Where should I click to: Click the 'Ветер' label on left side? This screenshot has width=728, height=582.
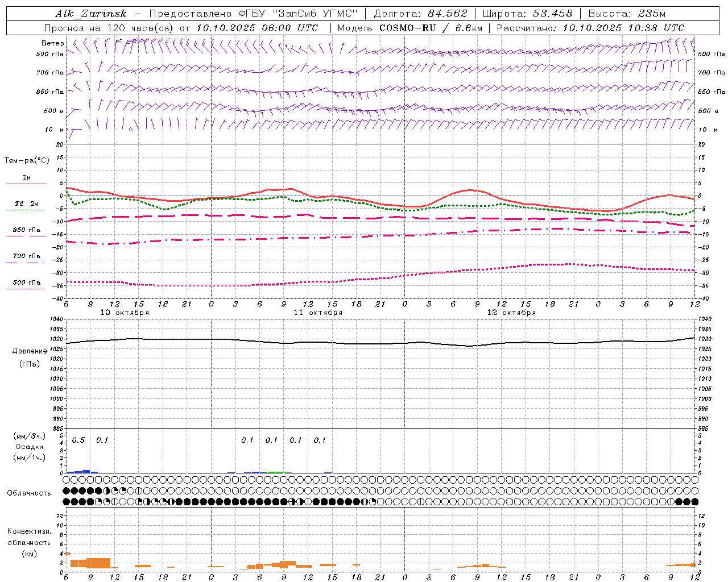click(x=53, y=43)
